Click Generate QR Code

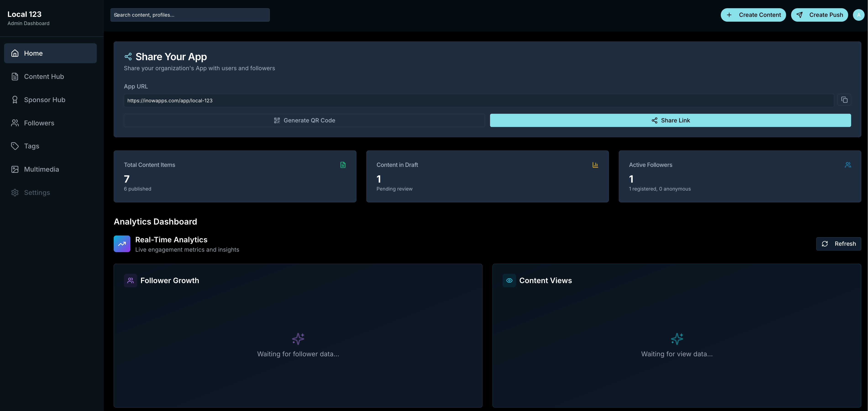click(x=304, y=120)
